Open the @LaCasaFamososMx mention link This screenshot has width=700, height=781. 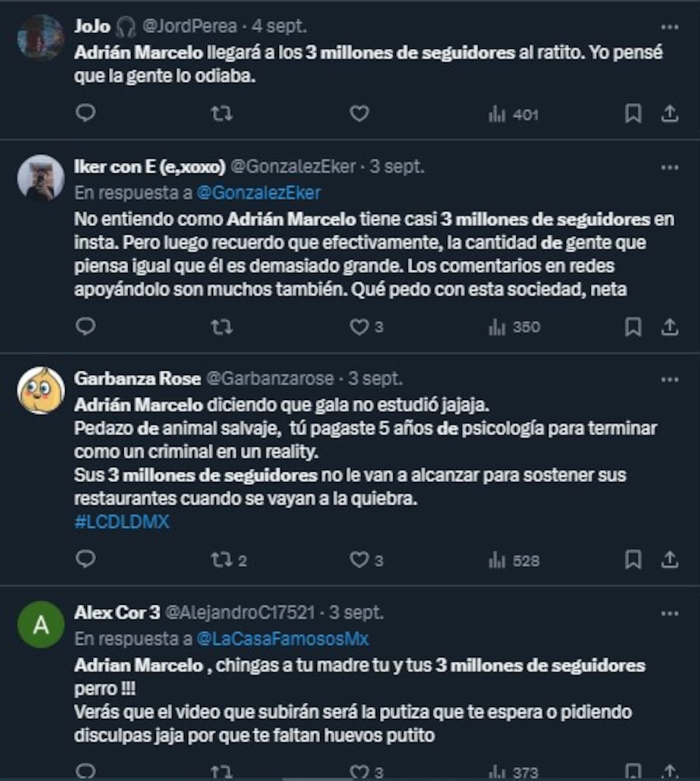[x=282, y=639]
